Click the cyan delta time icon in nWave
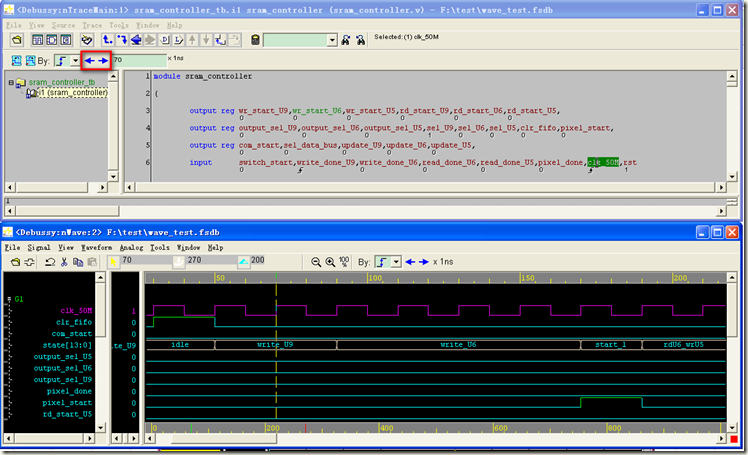 pyautogui.click(x=244, y=262)
